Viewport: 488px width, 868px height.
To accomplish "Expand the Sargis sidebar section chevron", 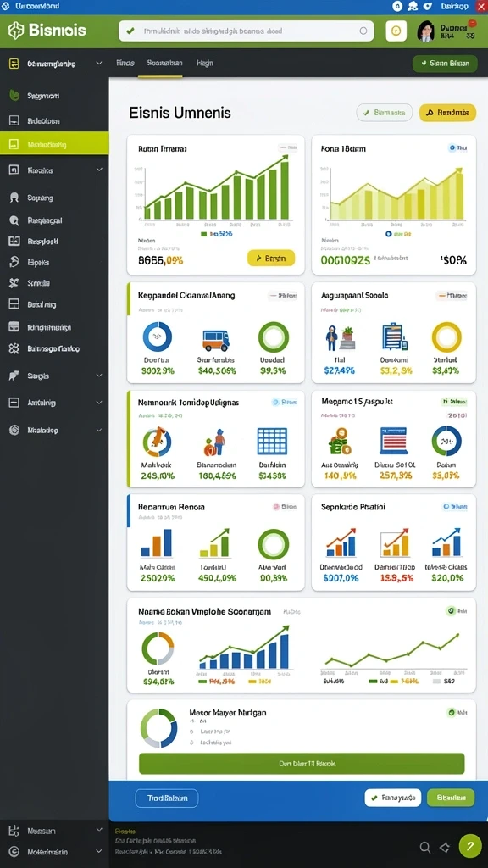I will pos(99,376).
